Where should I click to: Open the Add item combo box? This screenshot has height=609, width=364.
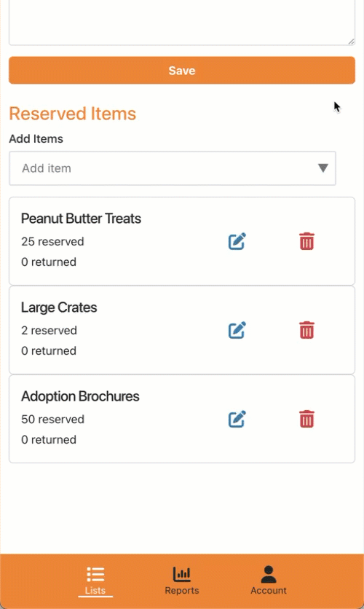(x=173, y=168)
